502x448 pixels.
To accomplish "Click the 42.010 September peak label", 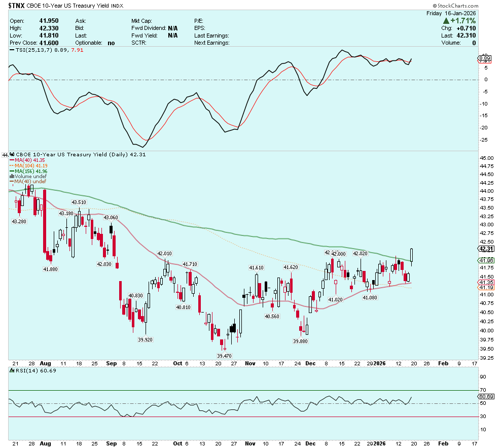I will pos(165,254).
